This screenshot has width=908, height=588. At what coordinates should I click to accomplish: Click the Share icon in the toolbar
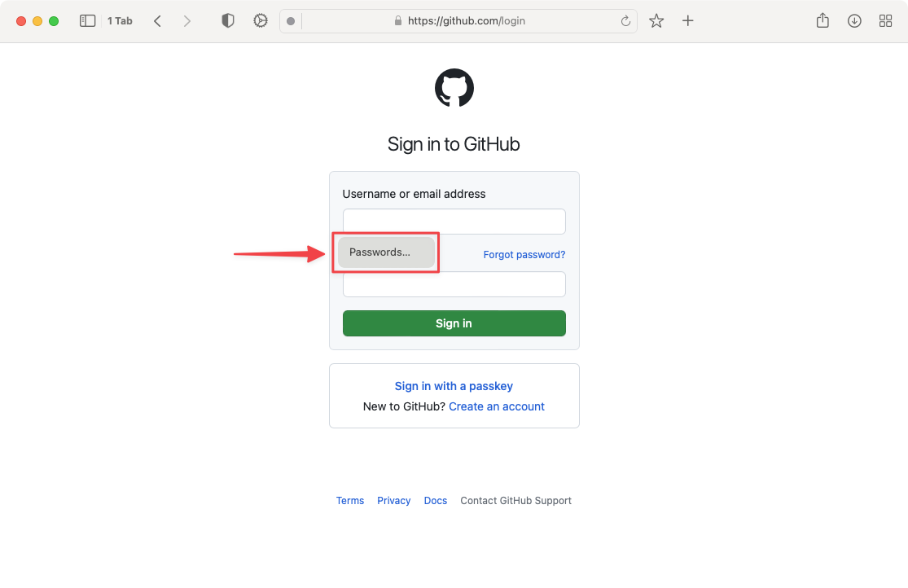point(822,20)
